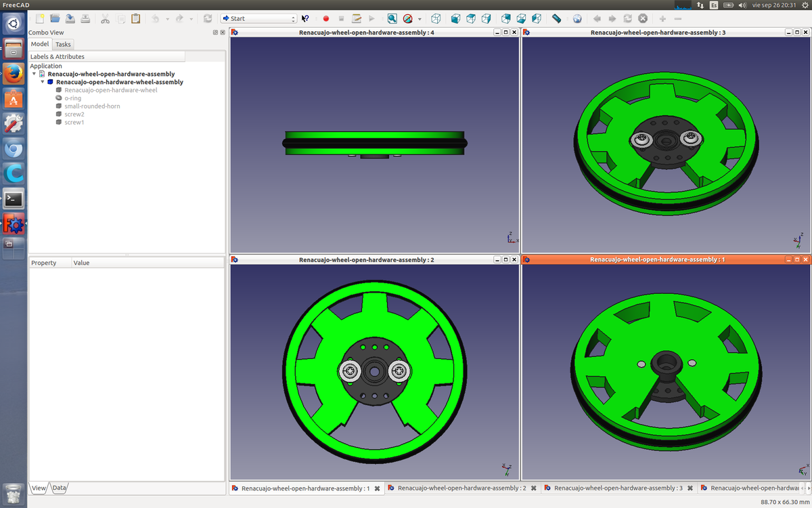This screenshot has height=508, width=812.
Task: Open the draw style dropdown arrow
Action: [x=420, y=19]
